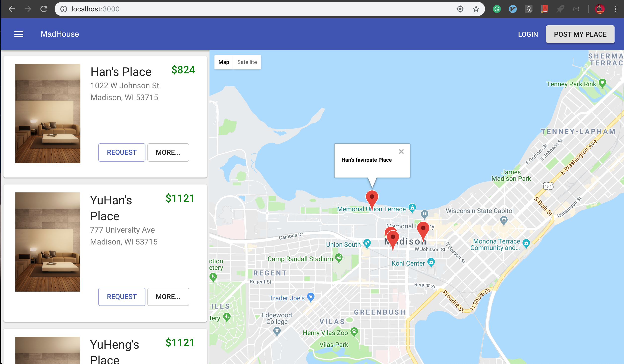Open the hamburger navigation menu
Viewport: 624px width, 364px height.
click(x=19, y=34)
